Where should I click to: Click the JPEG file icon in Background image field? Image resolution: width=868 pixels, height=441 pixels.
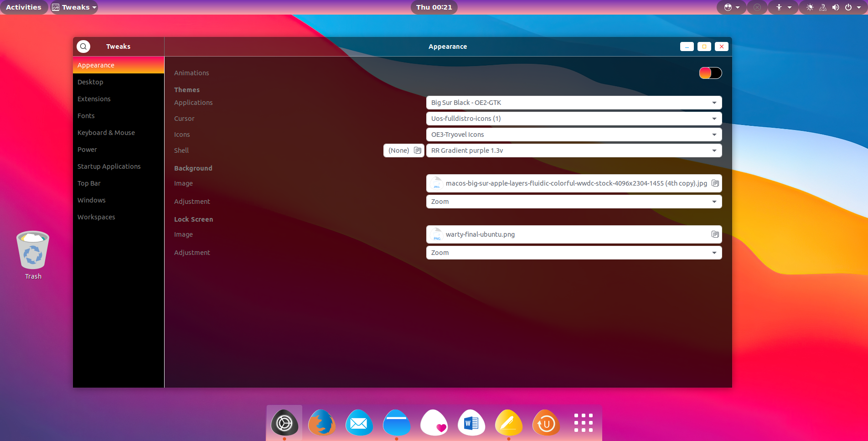pyautogui.click(x=436, y=183)
